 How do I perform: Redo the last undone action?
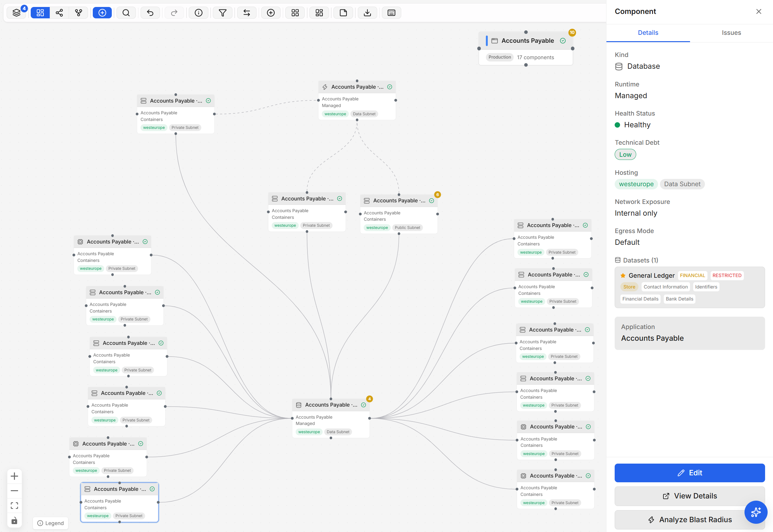click(174, 13)
